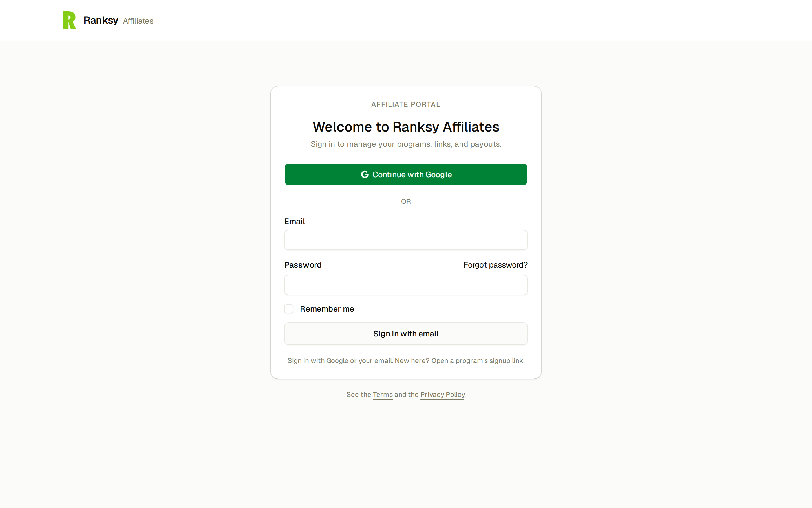This screenshot has height=508, width=812.
Task: Click the Email field label
Action: [x=294, y=222]
